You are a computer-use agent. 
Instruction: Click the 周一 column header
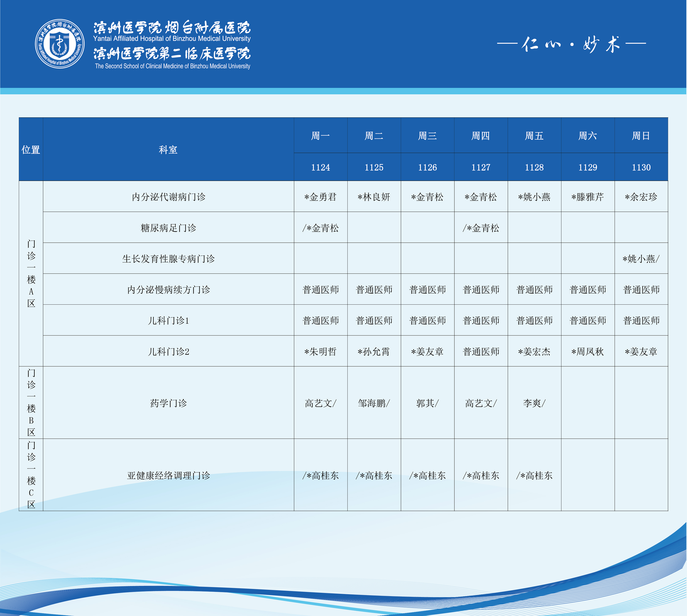tap(320, 136)
